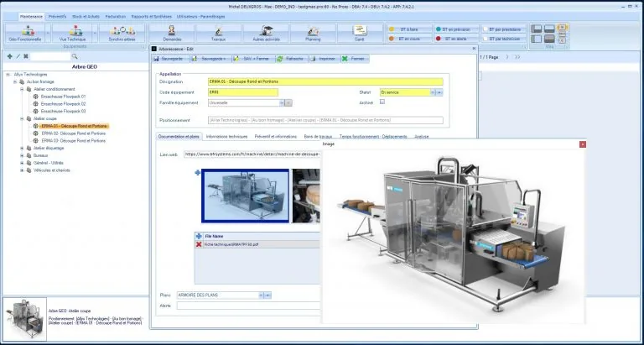644x345 pixels.
Task: Open the Planning view
Action: coord(313,33)
